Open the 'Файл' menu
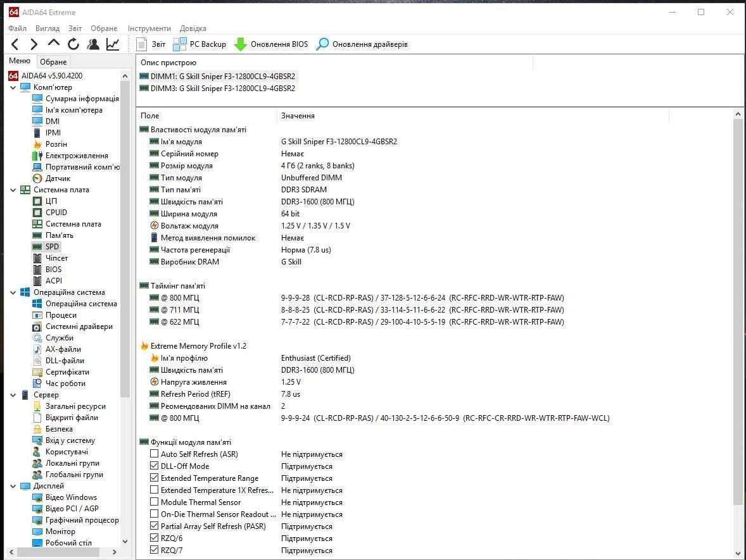746x560 pixels. (18, 28)
